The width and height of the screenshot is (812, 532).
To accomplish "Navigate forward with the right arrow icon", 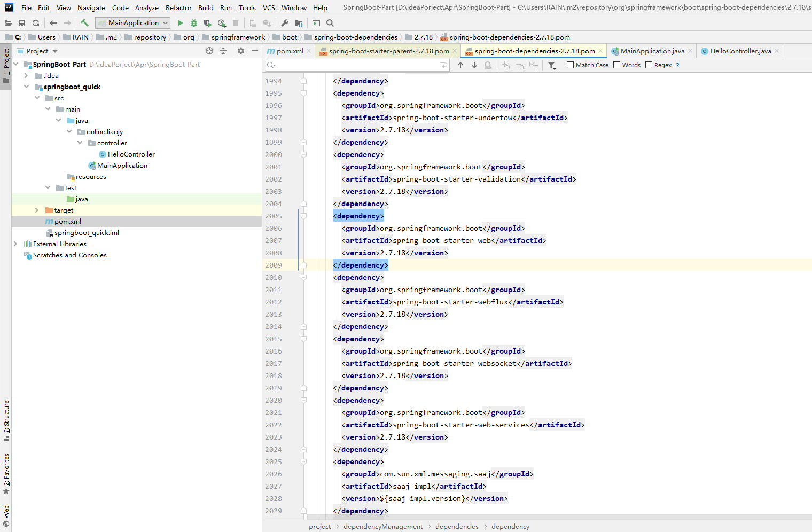I will point(67,23).
